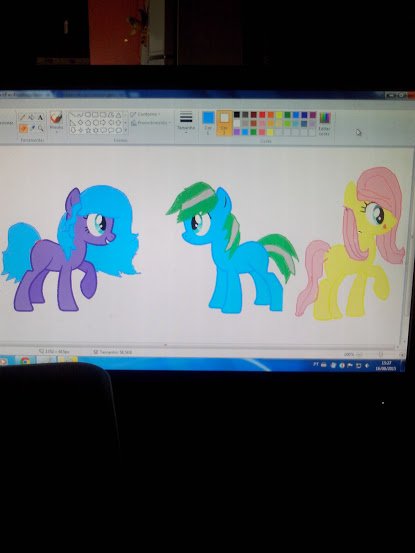Open Chrome from the taskbar
Viewport: 415px width, 553px height.
point(25,361)
